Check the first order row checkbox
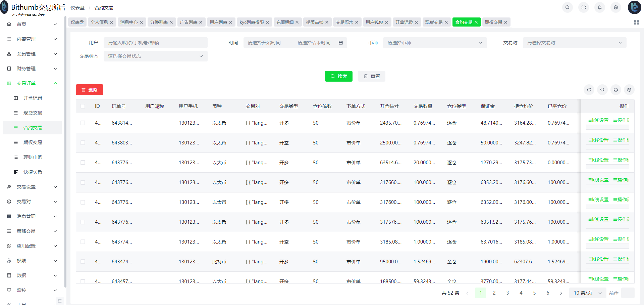644x305 pixels. [83, 123]
